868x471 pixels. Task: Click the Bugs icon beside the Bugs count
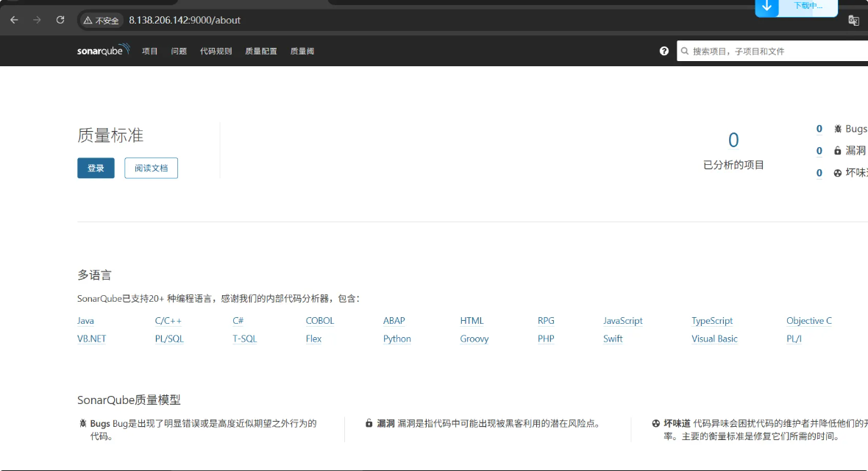[838, 129]
